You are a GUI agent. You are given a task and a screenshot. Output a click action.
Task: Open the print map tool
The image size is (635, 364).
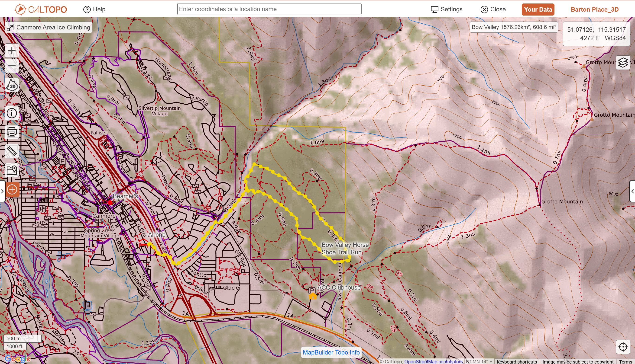point(12,132)
